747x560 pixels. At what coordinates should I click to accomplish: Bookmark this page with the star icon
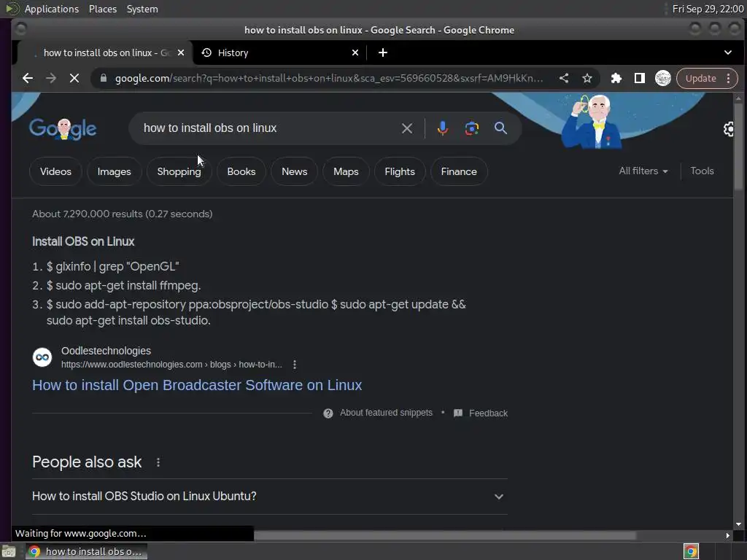pyautogui.click(x=587, y=78)
